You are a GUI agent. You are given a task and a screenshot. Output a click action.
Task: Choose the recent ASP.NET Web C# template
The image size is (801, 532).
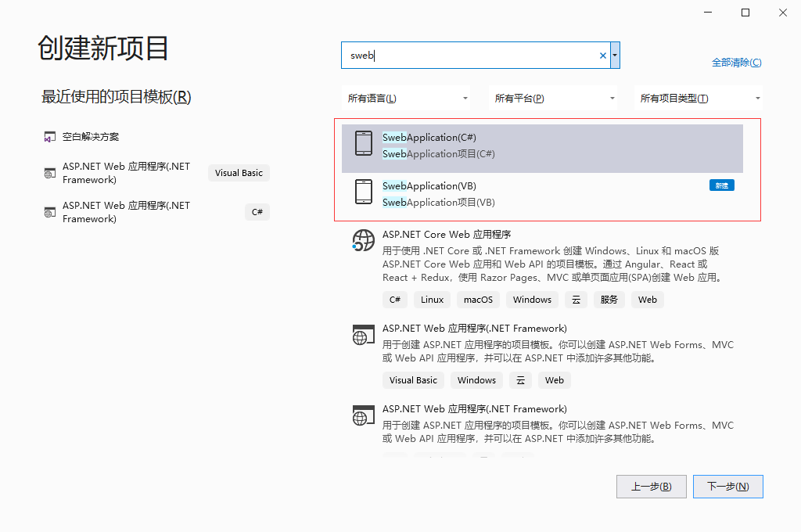(x=156, y=212)
